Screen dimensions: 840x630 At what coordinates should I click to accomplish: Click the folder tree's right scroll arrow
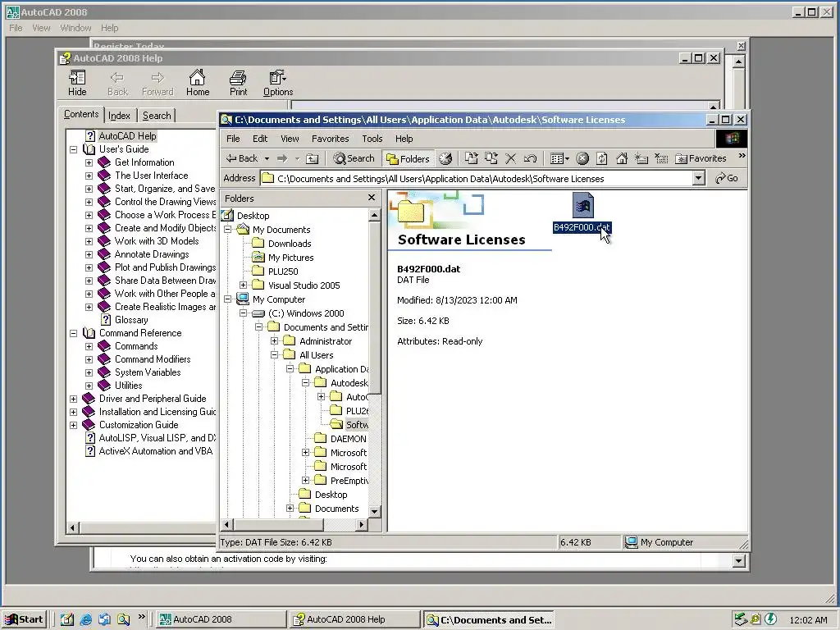pyautogui.click(x=362, y=524)
